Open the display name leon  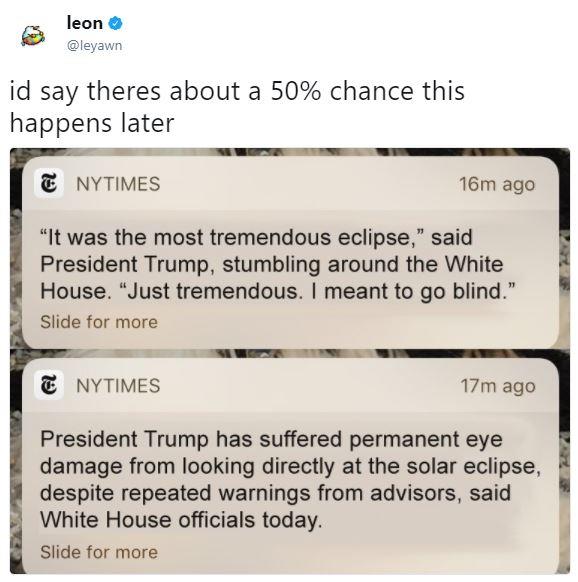coord(85,23)
